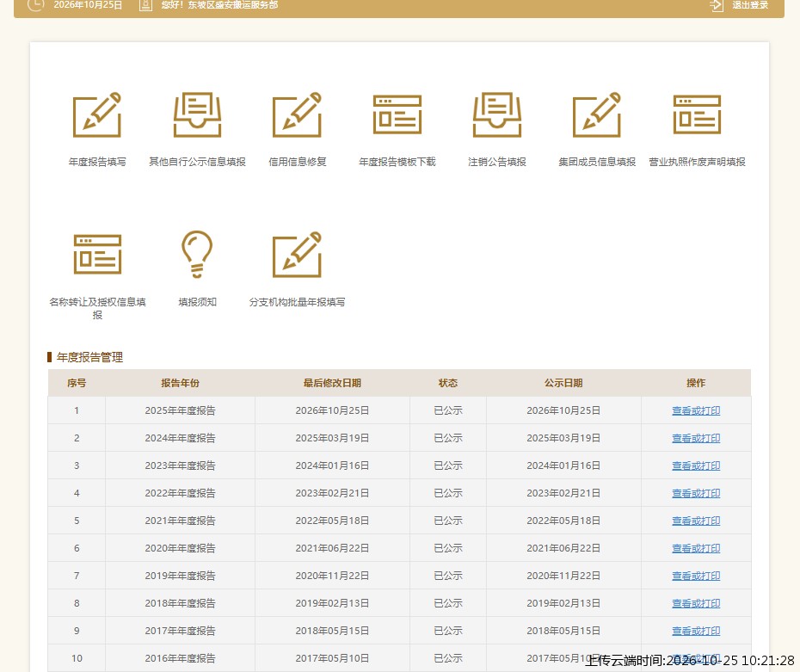Open 名称转让及授权信息填报 icon
Viewport: 800px width, 672px height.
pos(97,254)
